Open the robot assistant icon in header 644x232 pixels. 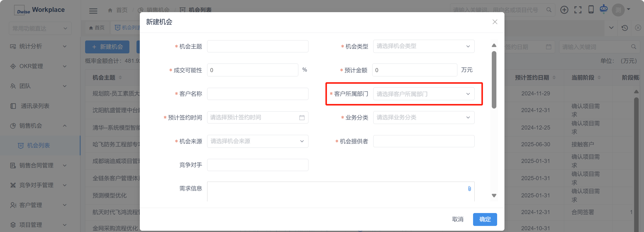point(604,9)
